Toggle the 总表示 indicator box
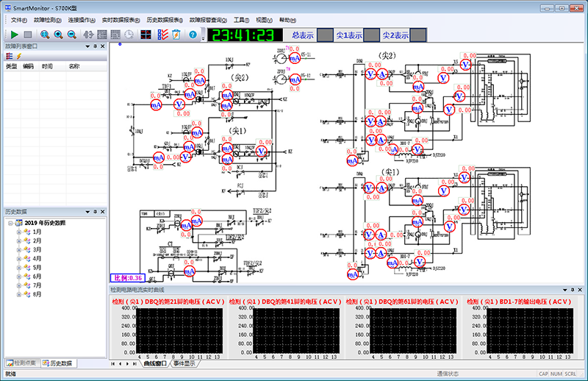The width and height of the screenshot is (588, 381). [x=325, y=35]
